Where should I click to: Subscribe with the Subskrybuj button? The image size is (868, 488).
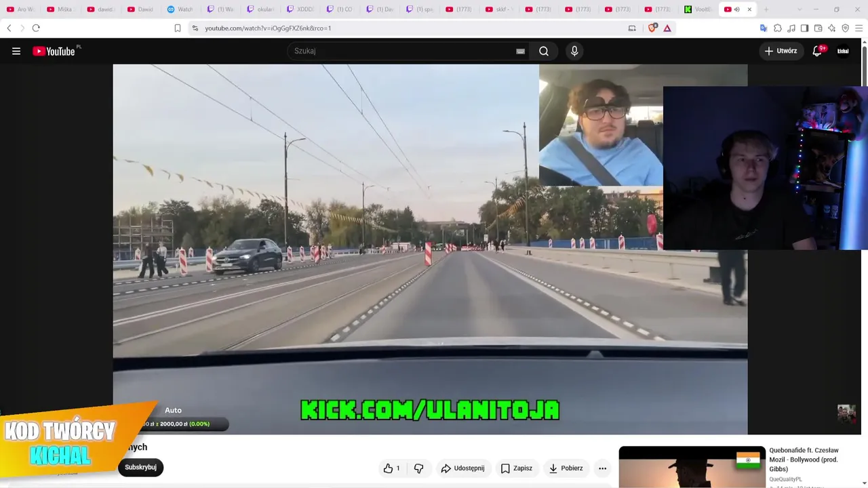click(x=140, y=467)
